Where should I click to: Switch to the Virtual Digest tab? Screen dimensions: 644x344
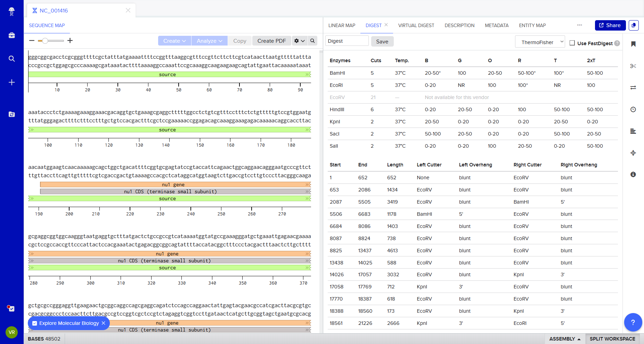pos(416,25)
